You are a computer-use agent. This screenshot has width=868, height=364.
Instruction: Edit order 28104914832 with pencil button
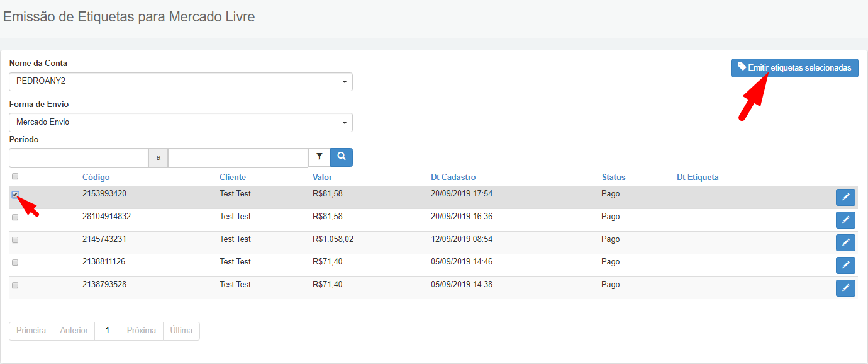(x=845, y=220)
